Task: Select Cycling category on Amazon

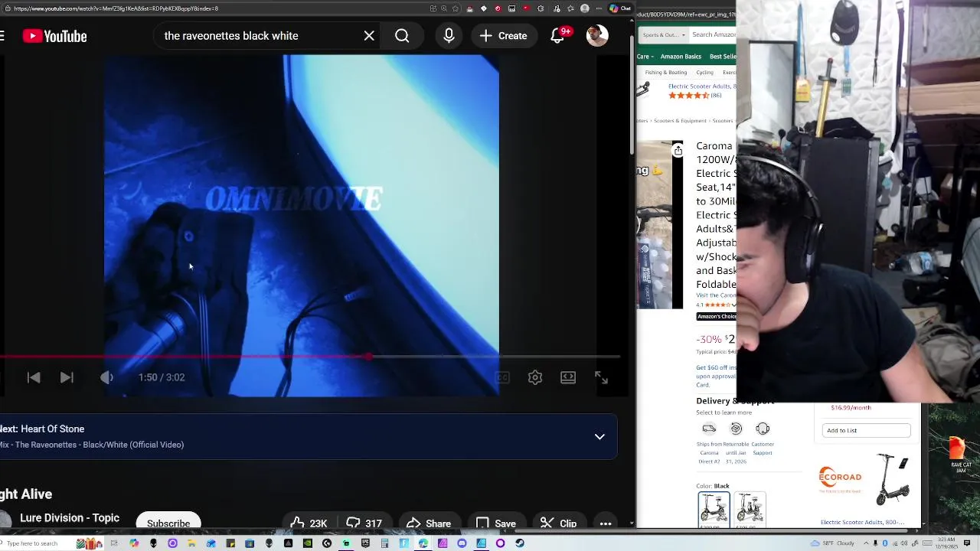Action: [704, 73]
